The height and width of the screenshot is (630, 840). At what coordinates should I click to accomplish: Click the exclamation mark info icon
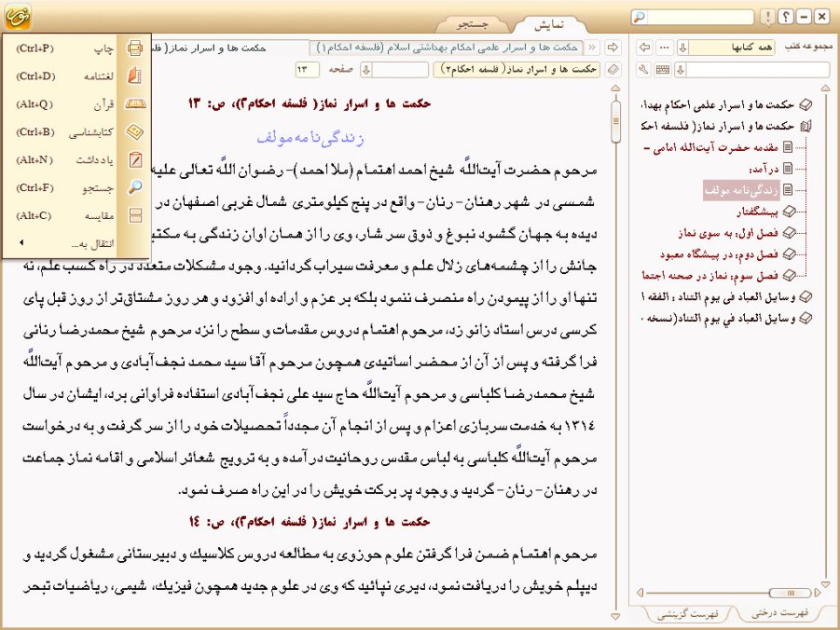(x=767, y=17)
